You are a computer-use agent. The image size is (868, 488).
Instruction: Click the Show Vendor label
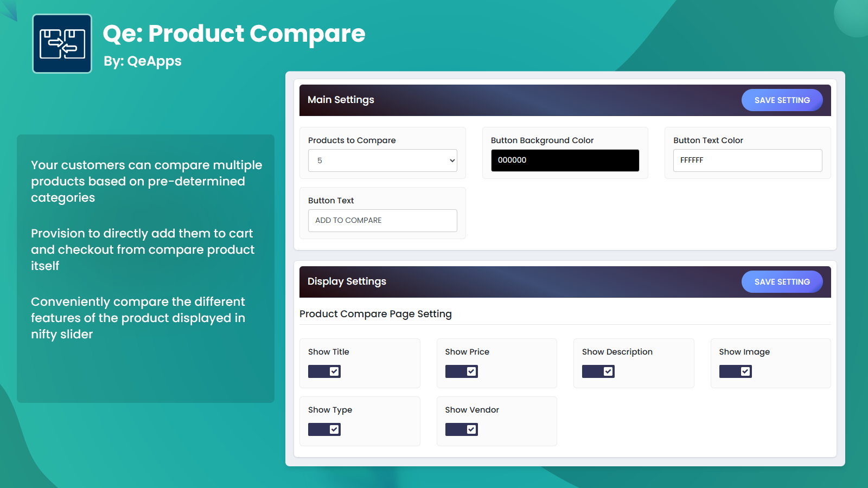coord(472,410)
